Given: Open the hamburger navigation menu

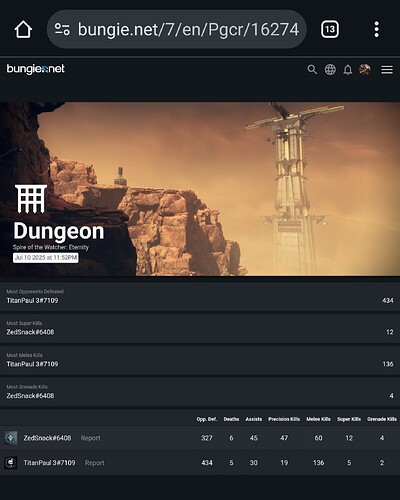Looking at the screenshot, I should (387, 70).
